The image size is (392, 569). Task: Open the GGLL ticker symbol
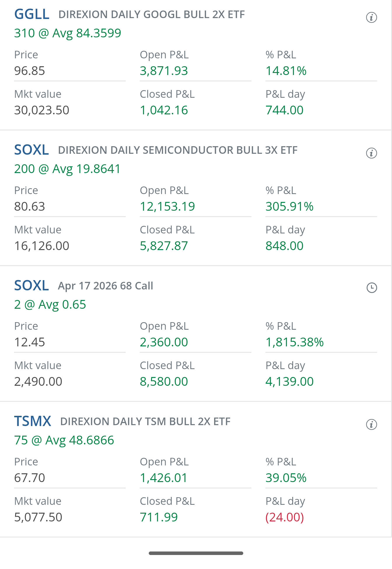tap(32, 14)
